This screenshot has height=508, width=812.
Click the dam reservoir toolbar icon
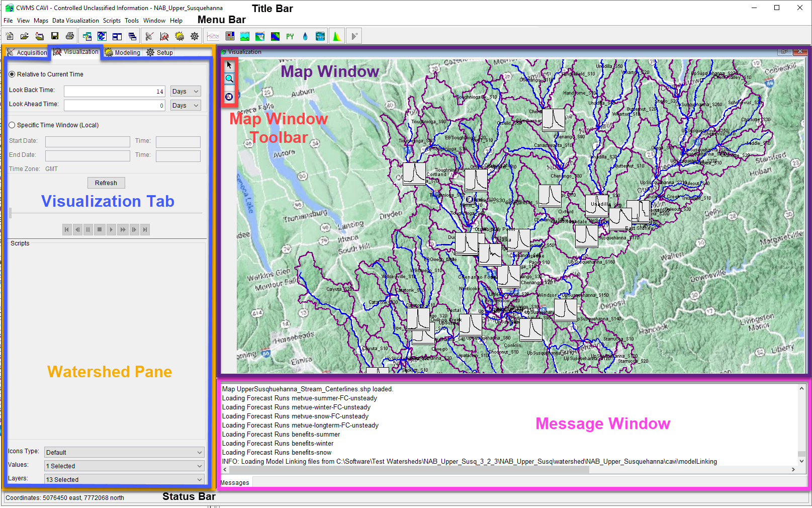click(260, 36)
